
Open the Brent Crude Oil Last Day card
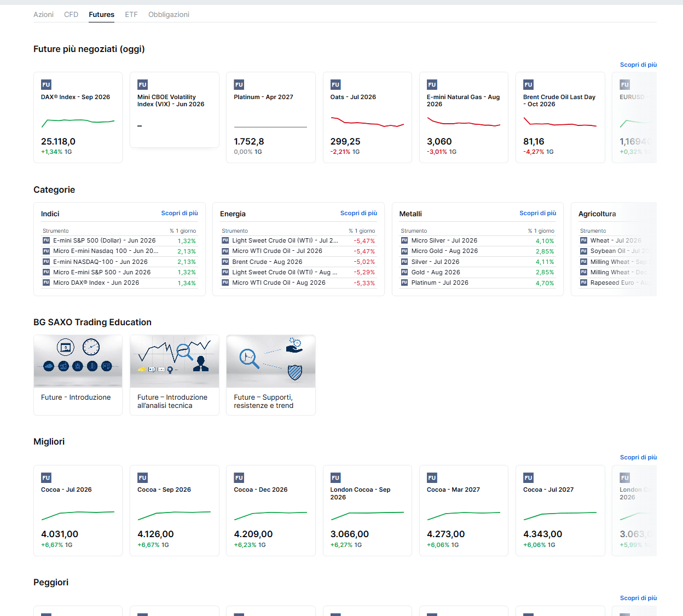(x=560, y=117)
